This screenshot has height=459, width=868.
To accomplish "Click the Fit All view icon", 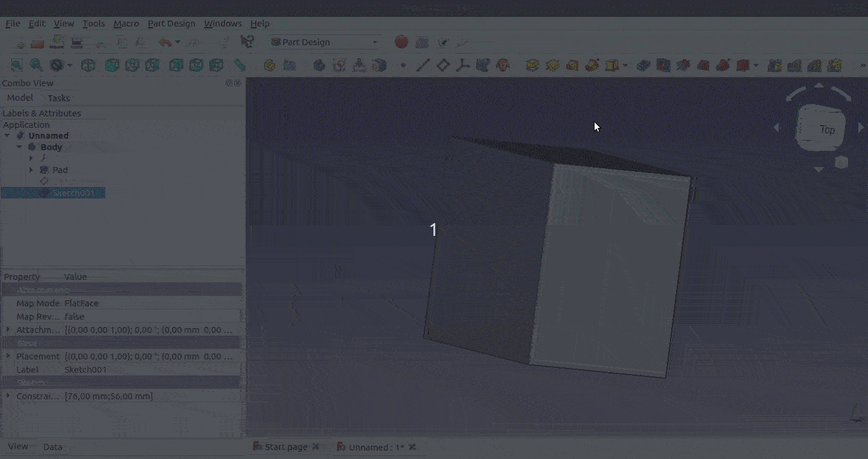I will click(x=17, y=65).
